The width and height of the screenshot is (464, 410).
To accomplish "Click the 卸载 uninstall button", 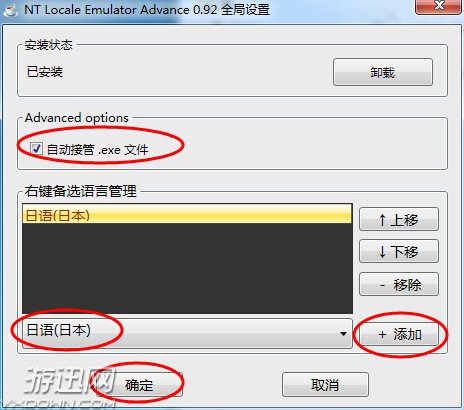I will 383,72.
